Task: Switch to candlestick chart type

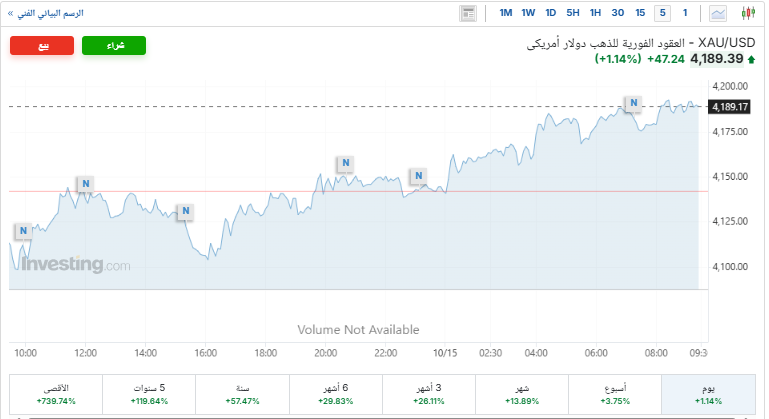Action: coord(747,13)
